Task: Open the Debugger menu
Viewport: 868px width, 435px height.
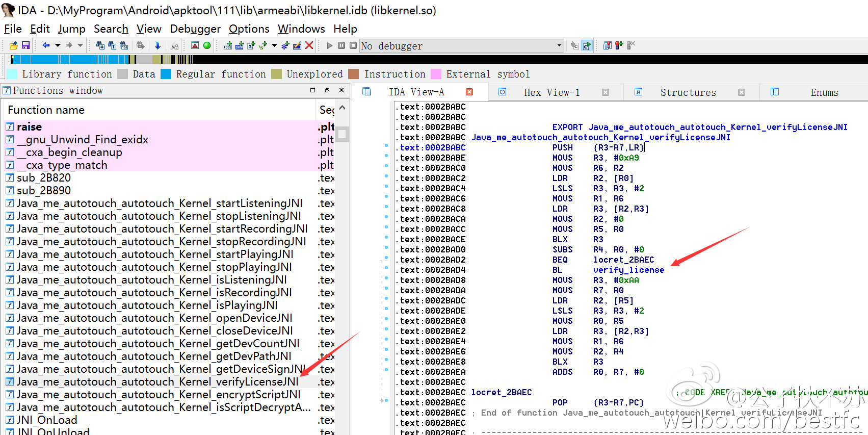Action: coord(195,29)
